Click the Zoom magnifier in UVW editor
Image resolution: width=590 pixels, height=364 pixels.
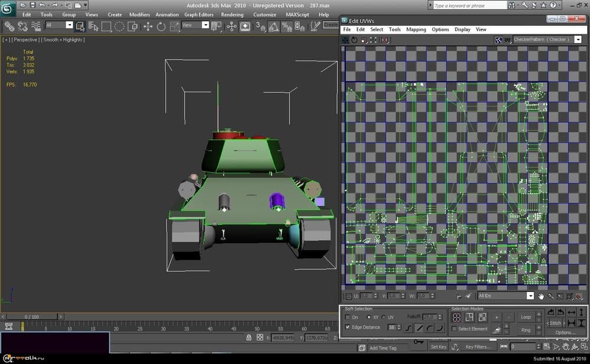point(550,296)
